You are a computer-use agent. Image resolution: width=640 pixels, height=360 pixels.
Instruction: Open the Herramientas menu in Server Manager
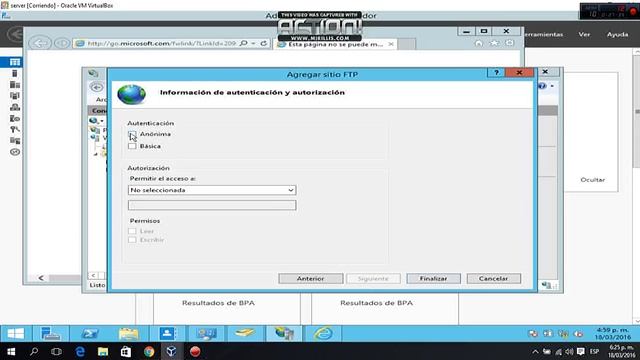click(x=544, y=34)
